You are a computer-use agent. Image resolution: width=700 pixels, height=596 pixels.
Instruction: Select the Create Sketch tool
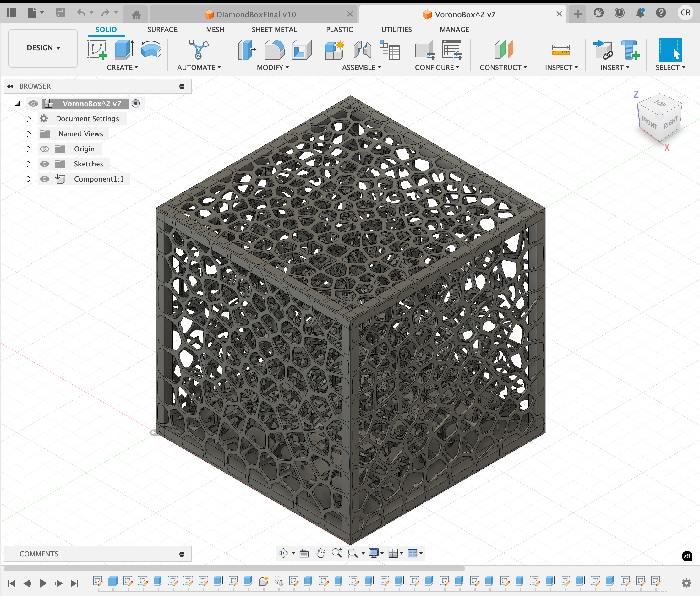(x=97, y=49)
